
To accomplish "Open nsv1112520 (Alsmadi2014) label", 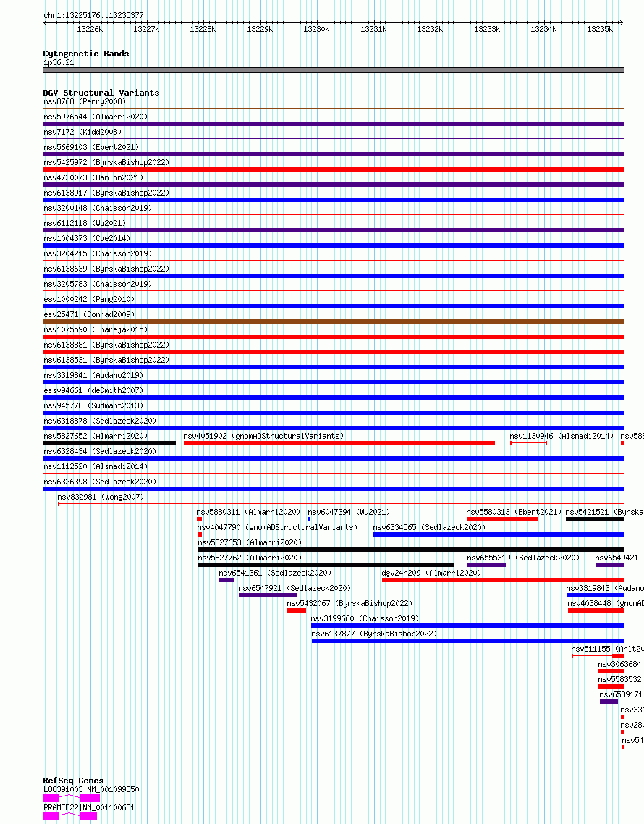I will tap(96, 466).
